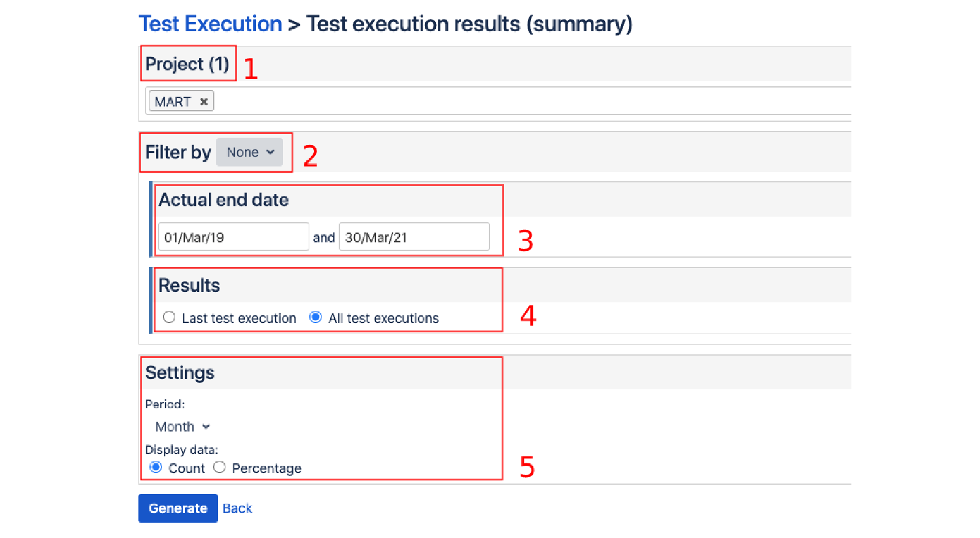Enable Count display data
This screenshot has height=538, width=980.
tap(156, 467)
